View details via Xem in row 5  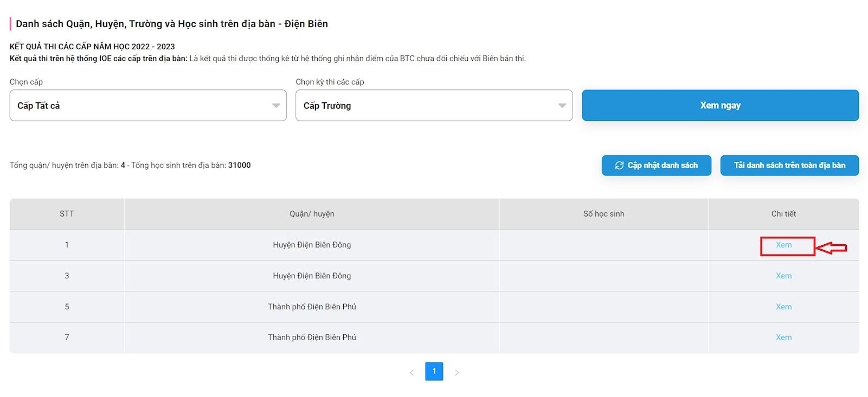[x=783, y=307]
